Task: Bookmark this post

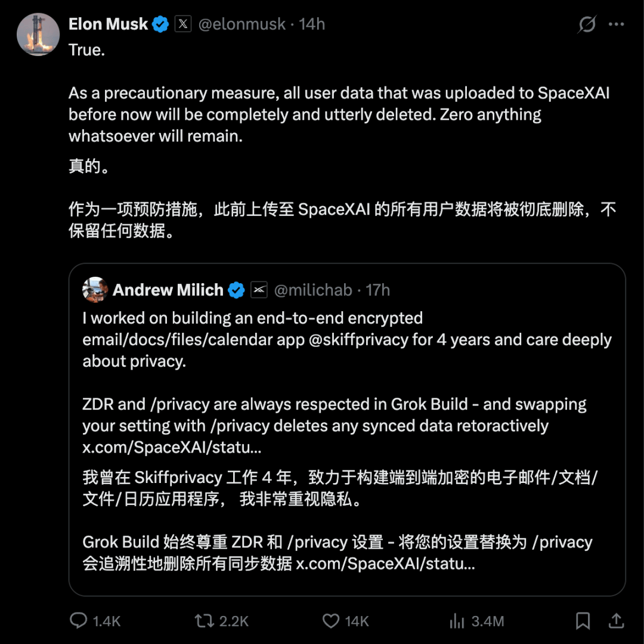Action: [583, 621]
